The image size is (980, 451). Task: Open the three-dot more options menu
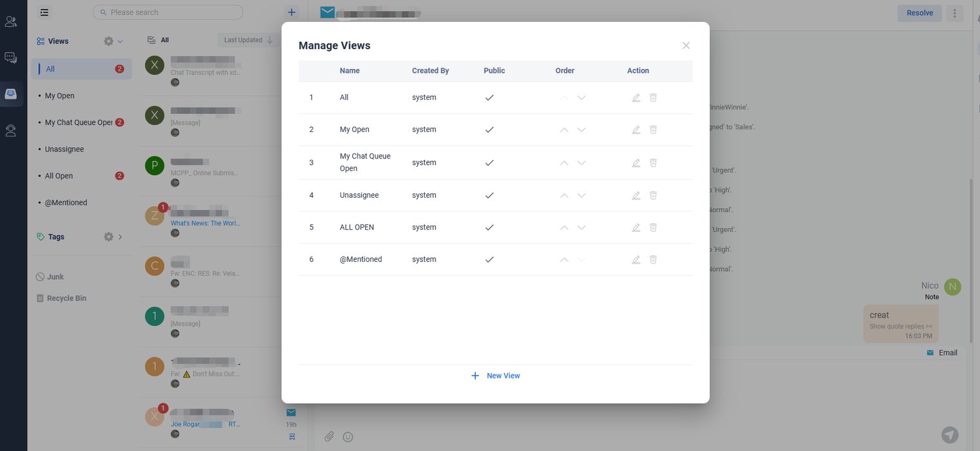point(954,13)
